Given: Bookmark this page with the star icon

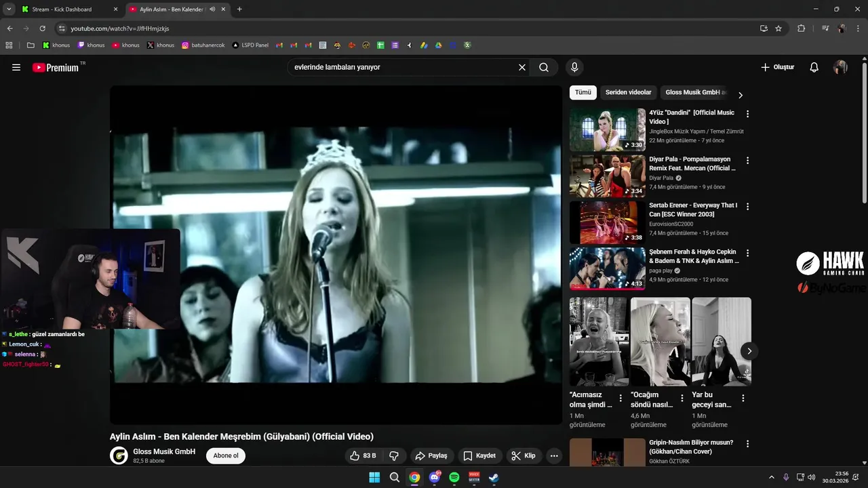Looking at the screenshot, I should coord(778,28).
